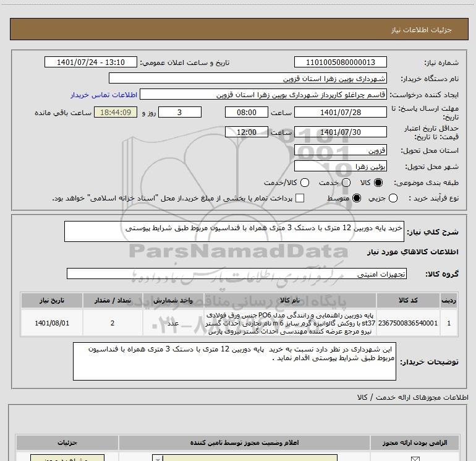476x461 pixels.
Task: Click the تاریخ نیاز column header
Action: pyautogui.click(x=52, y=301)
